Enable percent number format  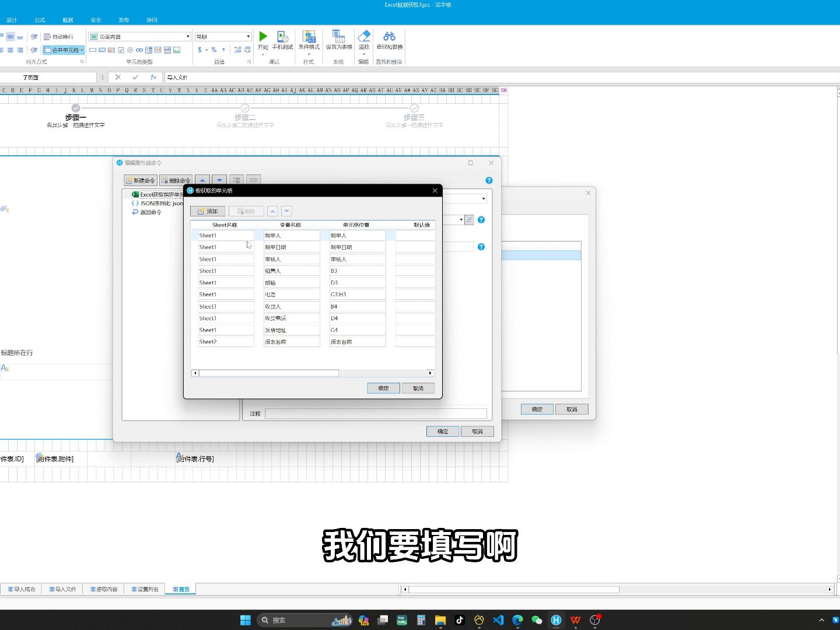(213, 50)
